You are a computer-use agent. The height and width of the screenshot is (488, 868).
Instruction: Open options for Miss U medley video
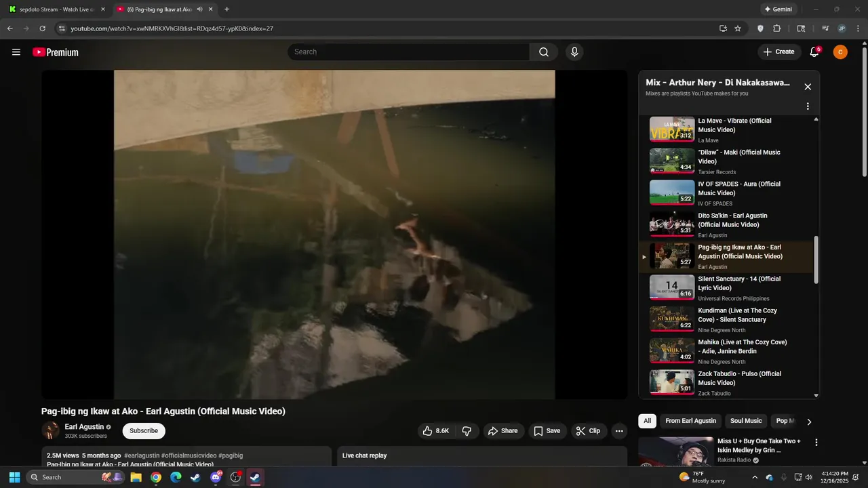tap(816, 443)
